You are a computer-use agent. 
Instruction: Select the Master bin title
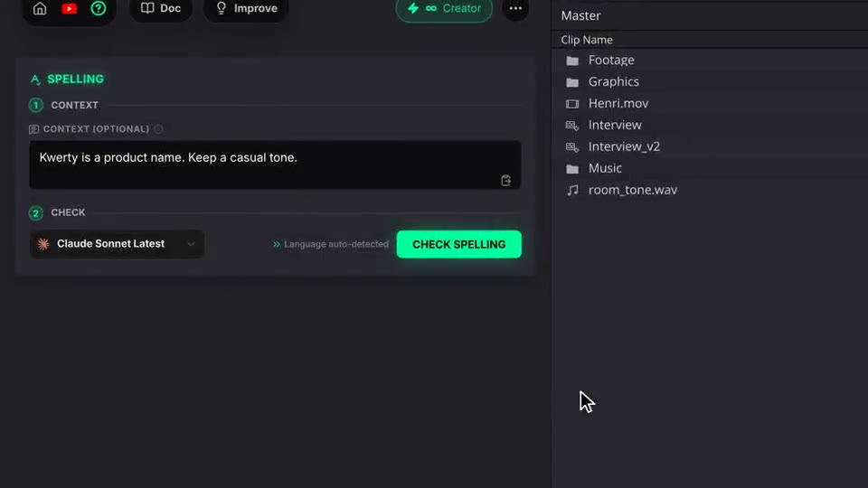coord(580,15)
